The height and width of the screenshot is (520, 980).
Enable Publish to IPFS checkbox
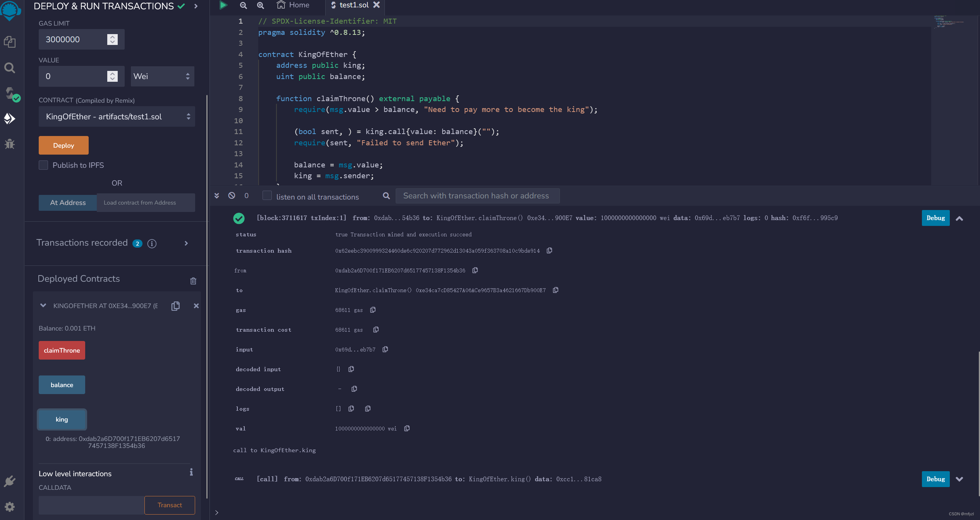click(43, 165)
